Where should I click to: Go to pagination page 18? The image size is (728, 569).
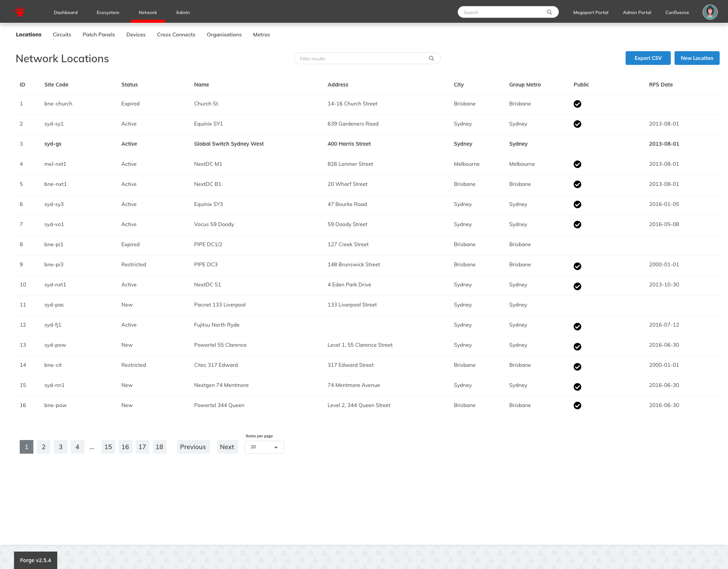[159, 447]
